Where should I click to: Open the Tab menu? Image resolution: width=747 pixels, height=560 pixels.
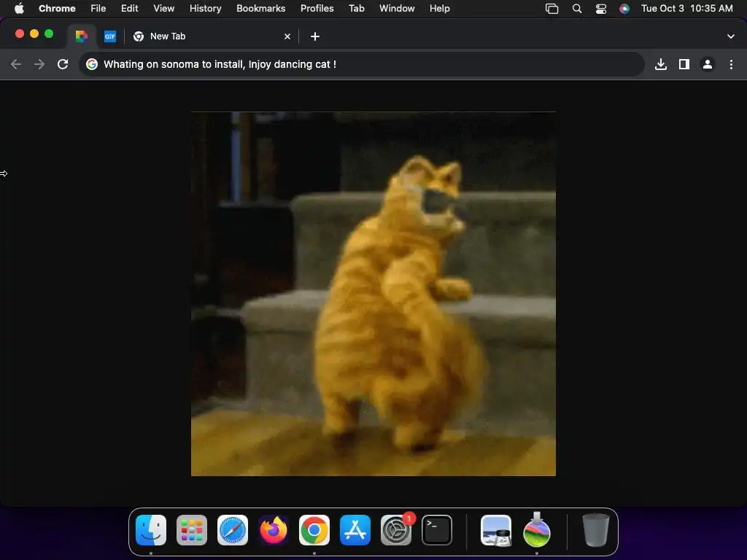[x=356, y=8]
